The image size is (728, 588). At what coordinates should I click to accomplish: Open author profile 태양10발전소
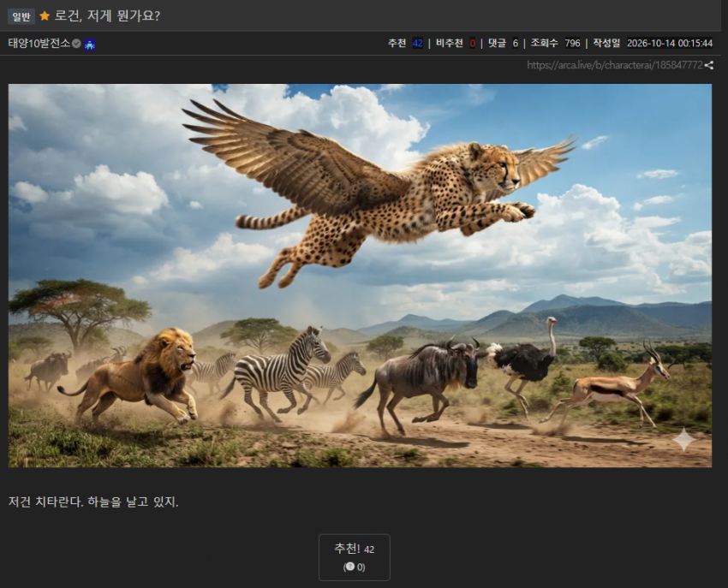tap(39, 44)
